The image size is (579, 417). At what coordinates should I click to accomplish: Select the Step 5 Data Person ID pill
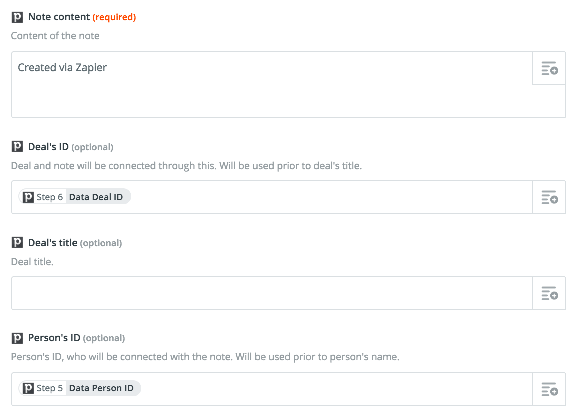(80, 388)
